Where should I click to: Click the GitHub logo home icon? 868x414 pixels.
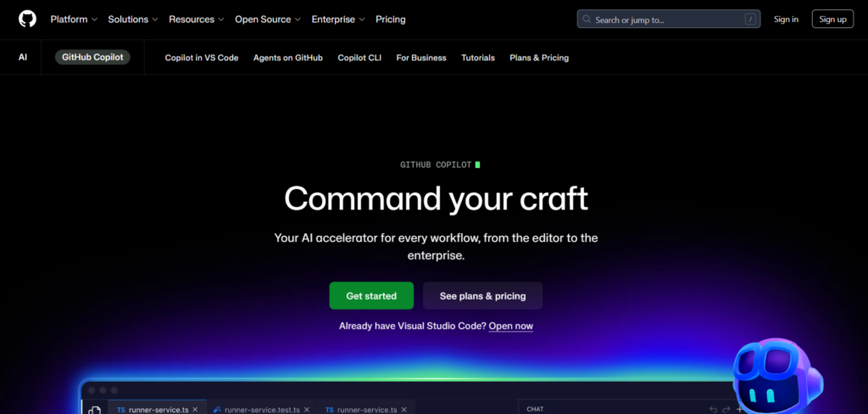(28, 19)
